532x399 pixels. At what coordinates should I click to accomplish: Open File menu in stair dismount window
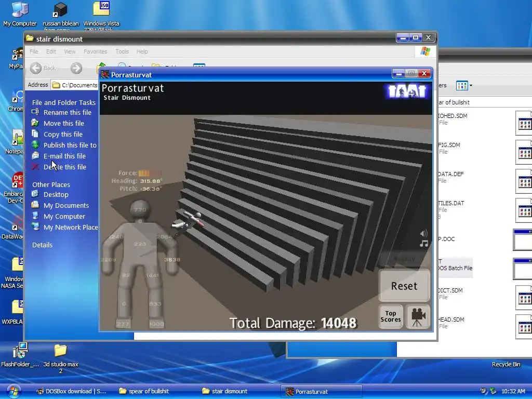click(34, 51)
